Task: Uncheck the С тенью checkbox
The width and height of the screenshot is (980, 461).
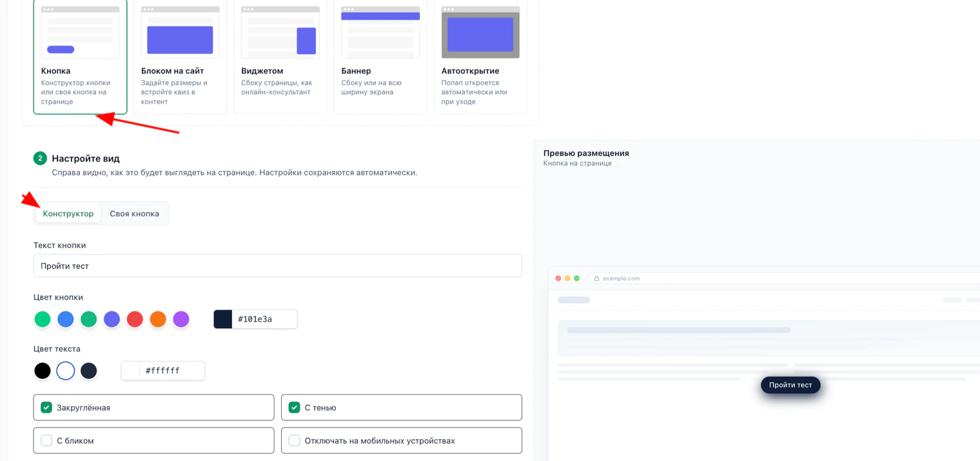Action: point(294,407)
